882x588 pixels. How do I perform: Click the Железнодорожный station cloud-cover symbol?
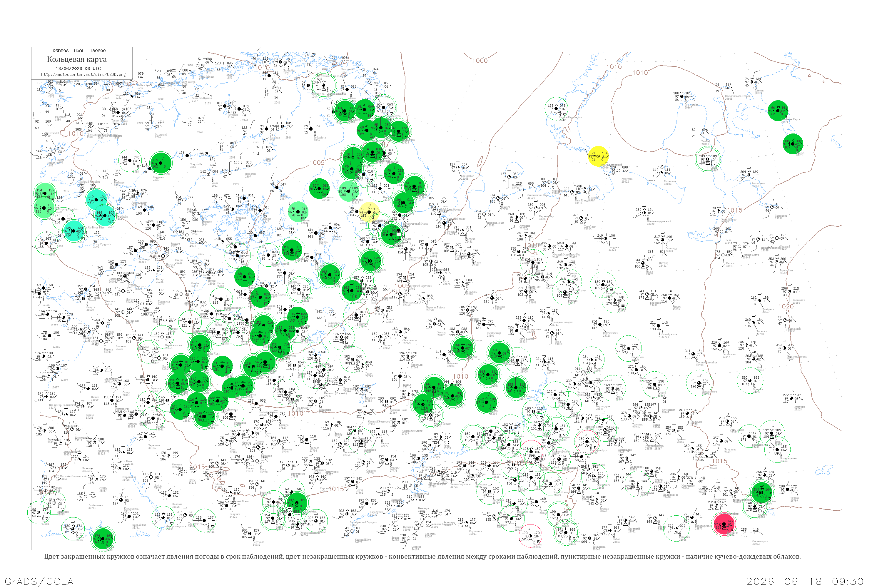click(x=644, y=213)
